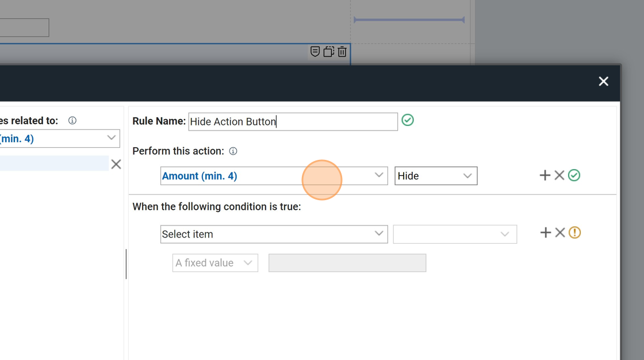Click the duplicate field icon
644x360 pixels.
point(328,52)
